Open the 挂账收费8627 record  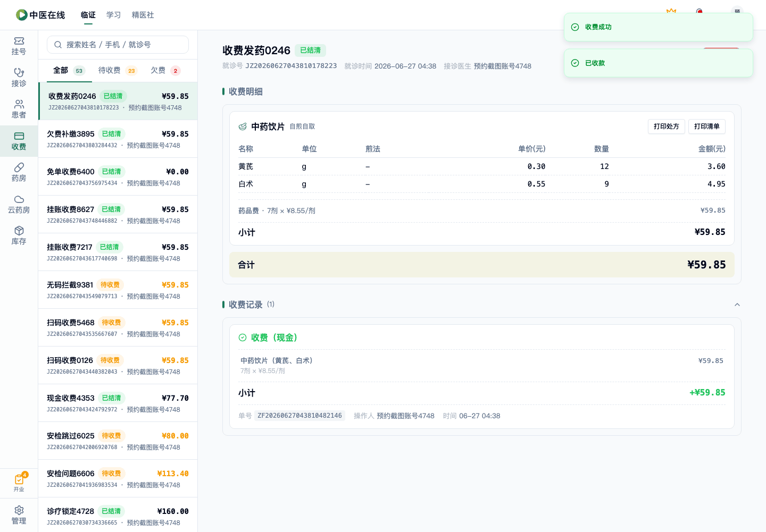pyautogui.click(x=118, y=214)
